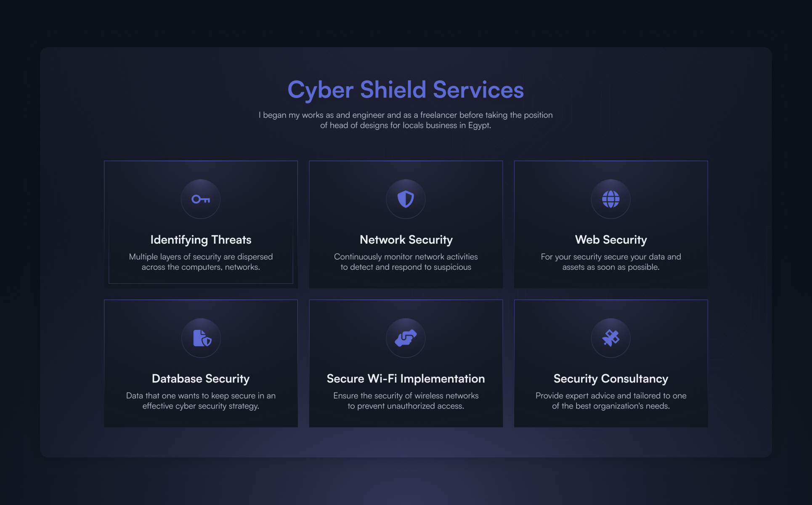Click the text about monitoring network activities
Viewport: 812px width, 505px height.
pyautogui.click(x=406, y=262)
